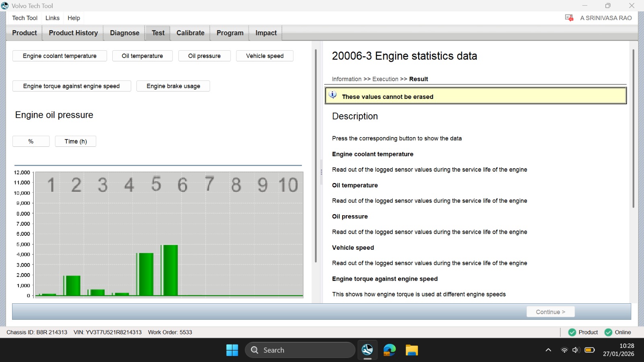Open File Explorer from taskbar

pyautogui.click(x=412, y=350)
